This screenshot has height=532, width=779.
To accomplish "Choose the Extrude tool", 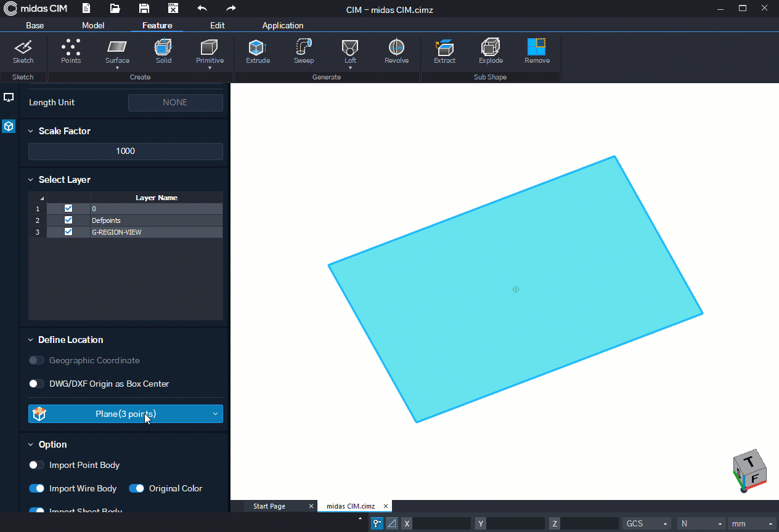I will pos(258,52).
